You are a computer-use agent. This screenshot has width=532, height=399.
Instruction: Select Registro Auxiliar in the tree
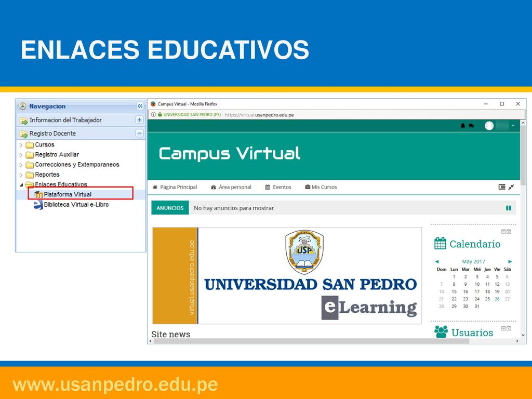pos(57,155)
